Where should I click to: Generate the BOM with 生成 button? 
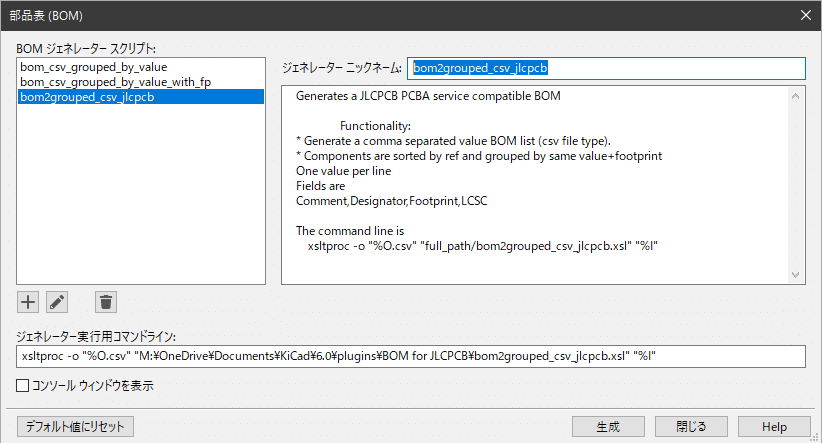tap(608, 427)
